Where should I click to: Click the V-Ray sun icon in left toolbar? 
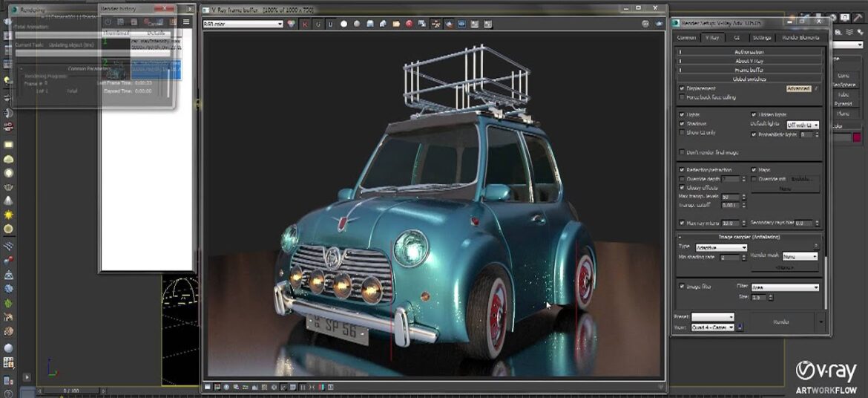point(8,215)
